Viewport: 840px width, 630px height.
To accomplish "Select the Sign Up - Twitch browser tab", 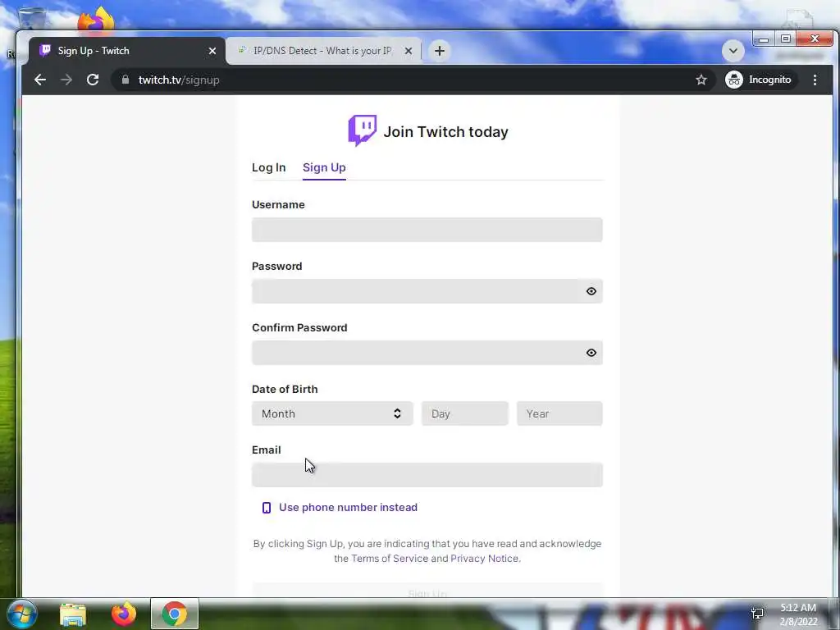I will click(x=127, y=51).
